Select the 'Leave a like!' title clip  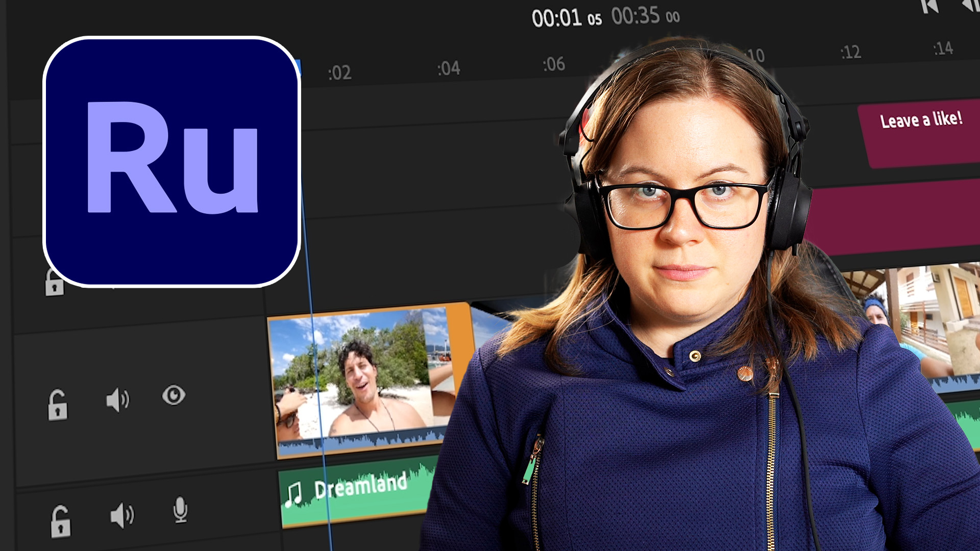pyautogui.click(x=920, y=134)
